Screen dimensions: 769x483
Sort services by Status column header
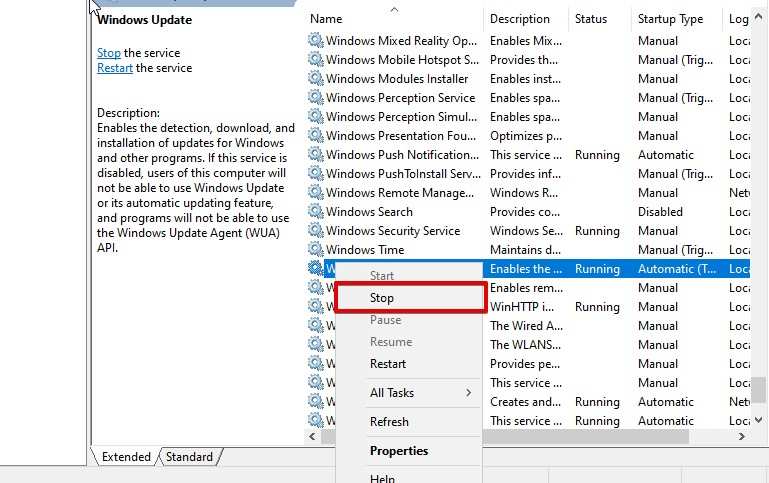tap(591, 19)
